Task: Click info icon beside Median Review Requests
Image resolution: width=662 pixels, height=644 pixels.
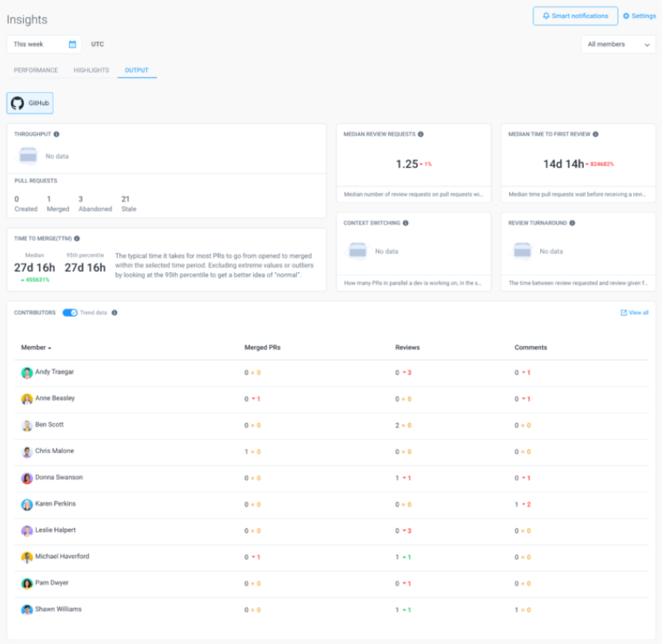Action: [x=420, y=134]
